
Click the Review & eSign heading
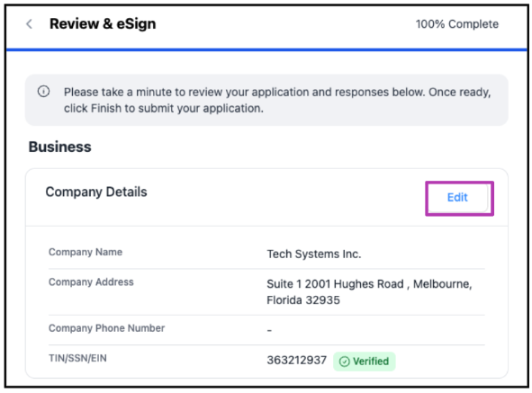click(103, 23)
